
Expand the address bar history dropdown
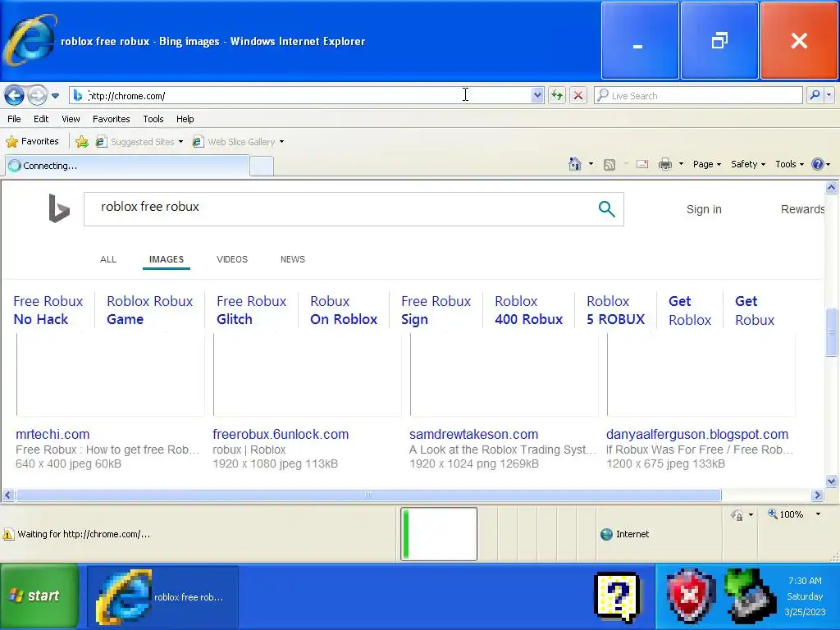(537, 96)
